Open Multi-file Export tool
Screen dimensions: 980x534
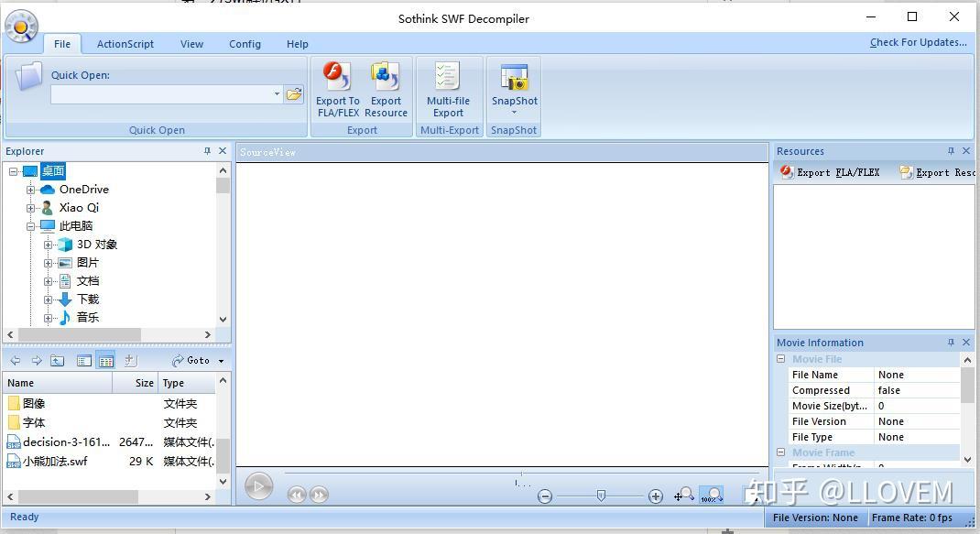(x=448, y=90)
